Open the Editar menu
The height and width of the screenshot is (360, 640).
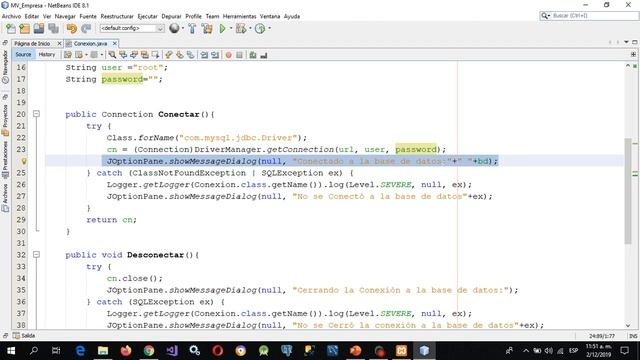32,16
